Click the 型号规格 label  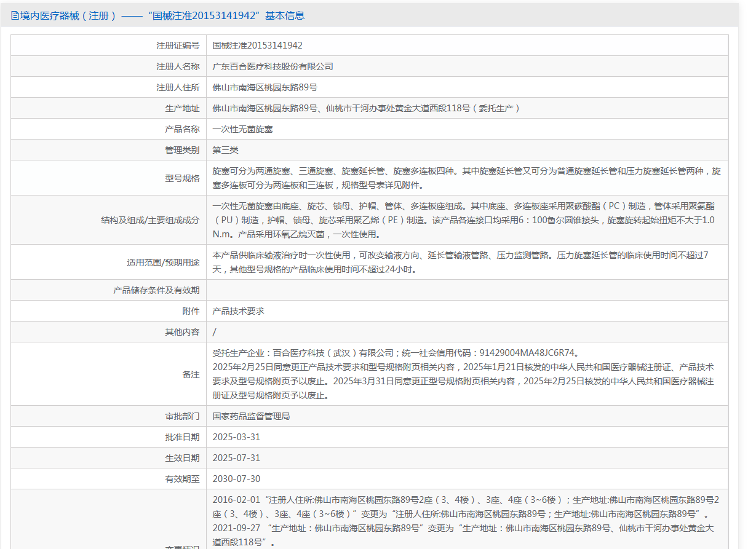click(x=182, y=178)
